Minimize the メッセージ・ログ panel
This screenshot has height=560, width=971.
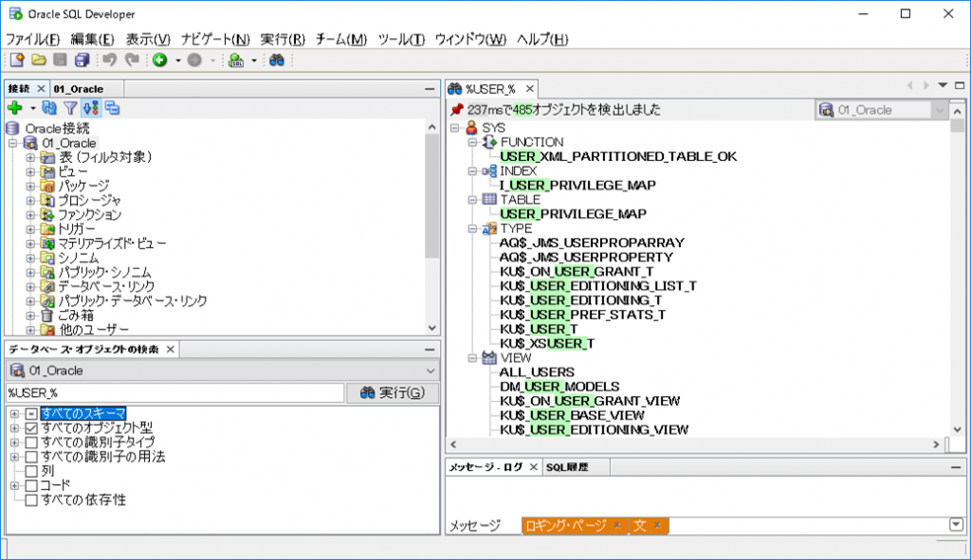(956, 468)
